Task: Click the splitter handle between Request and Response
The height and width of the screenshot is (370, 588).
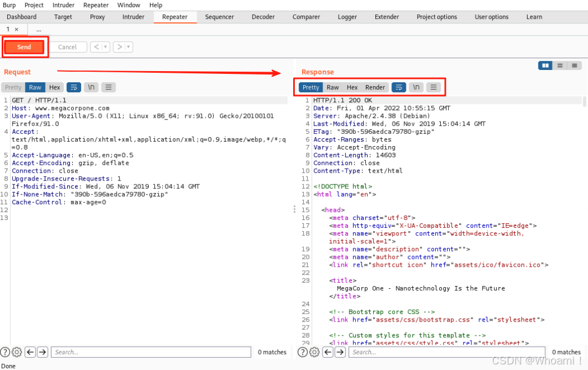Action: [294, 209]
